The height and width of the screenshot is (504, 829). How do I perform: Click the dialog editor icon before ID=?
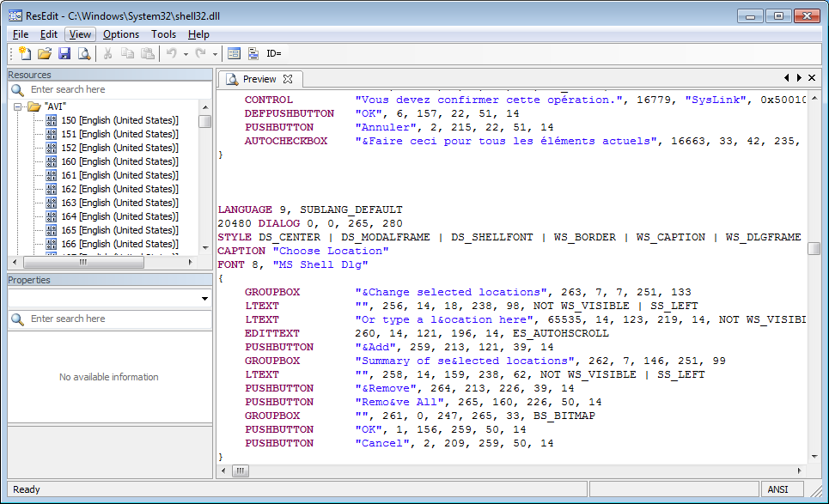[x=234, y=54]
